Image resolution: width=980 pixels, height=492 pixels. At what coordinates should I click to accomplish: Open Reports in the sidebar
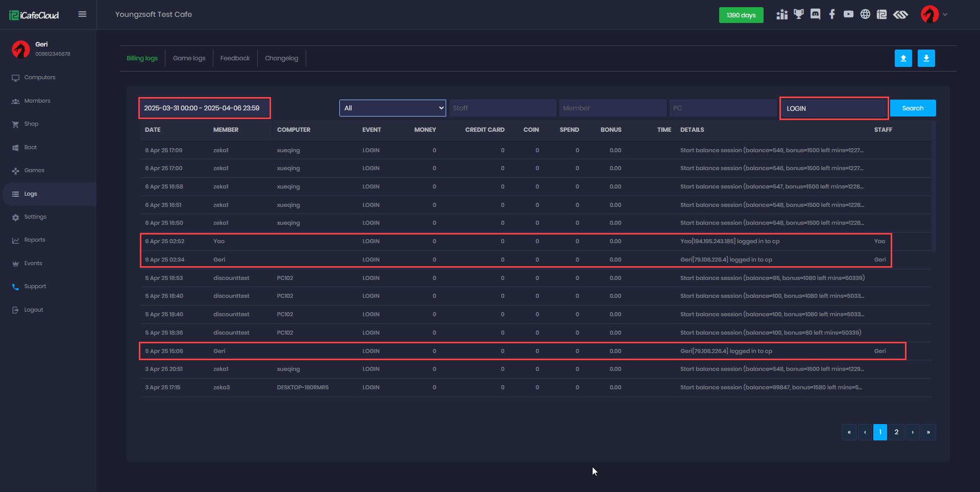(x=35, y=240)
